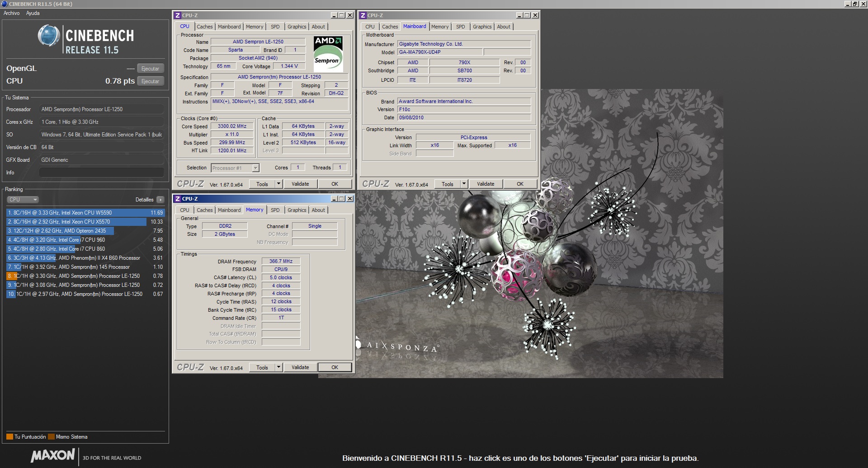Image resolution: width=868 pixels, height=468 pixels.
Task: Select ranking row Intel Xeon CPU W5590
Action: (x=85, y=213)
